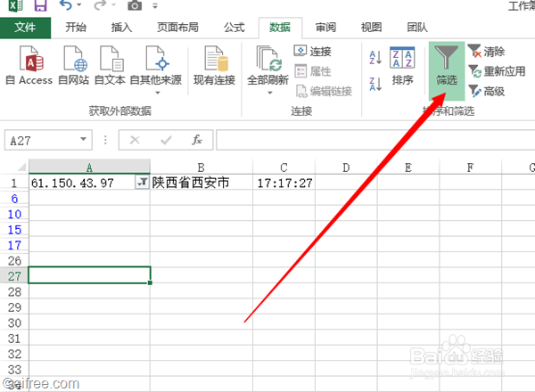Screen dimensions: 535x392
Task: Open the 排序 sort dialog
Action: point(402,66)
